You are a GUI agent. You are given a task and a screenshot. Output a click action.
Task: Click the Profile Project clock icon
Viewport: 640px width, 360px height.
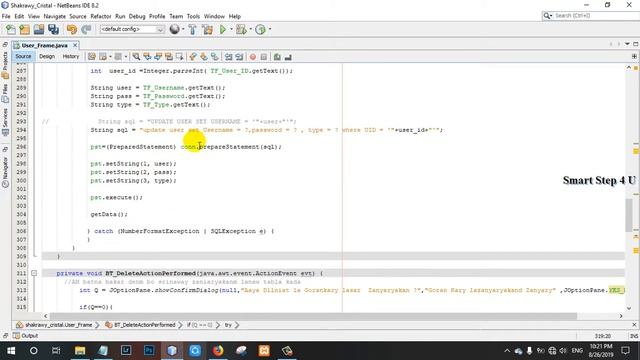(260, 29)
